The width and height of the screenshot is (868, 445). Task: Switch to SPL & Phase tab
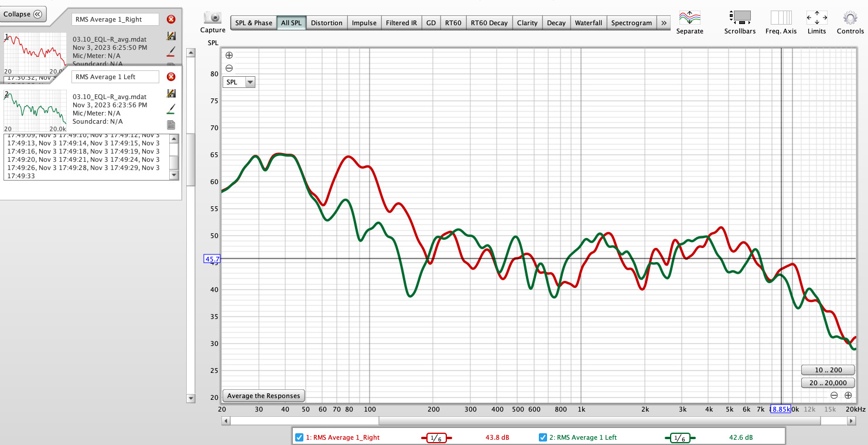[x=254, y=23]
